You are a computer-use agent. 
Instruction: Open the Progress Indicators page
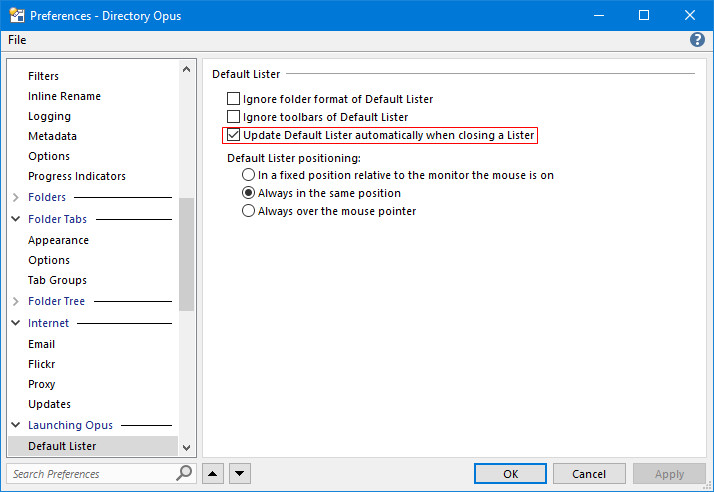[x=76, y=176]
